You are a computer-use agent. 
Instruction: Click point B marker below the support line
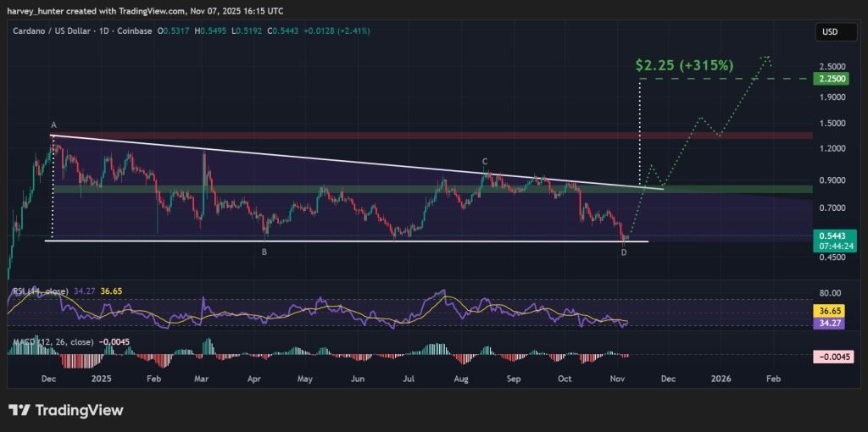click(x=264, y=252)
